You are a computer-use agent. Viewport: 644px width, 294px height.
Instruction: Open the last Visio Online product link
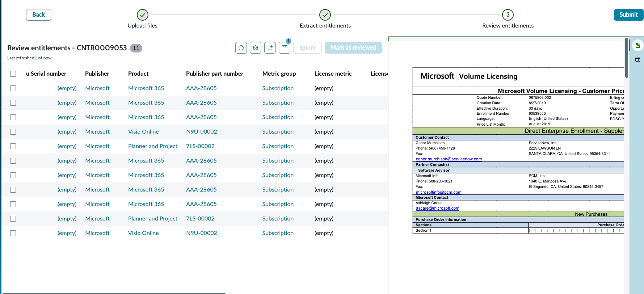pyautogui.click(x=143, y=233)
